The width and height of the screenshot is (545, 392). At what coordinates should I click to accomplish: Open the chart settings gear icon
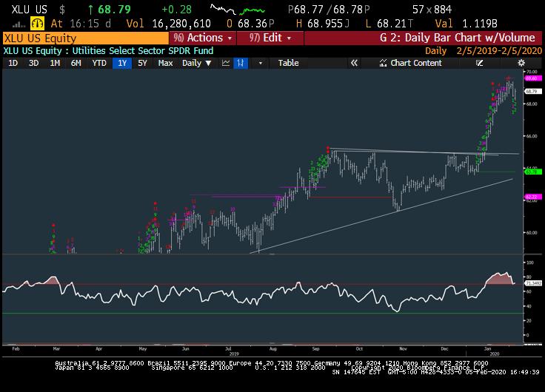point(521,63)
